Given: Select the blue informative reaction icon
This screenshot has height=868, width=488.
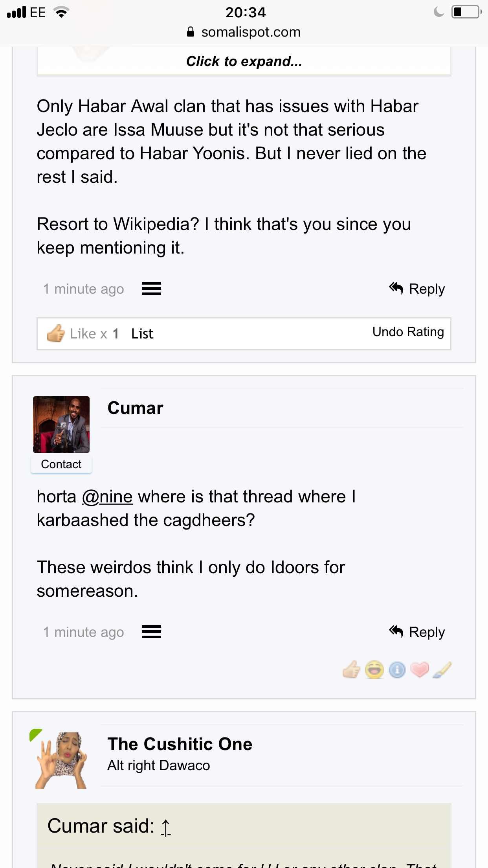Looking at the screenshot, I should pos(397,669).
